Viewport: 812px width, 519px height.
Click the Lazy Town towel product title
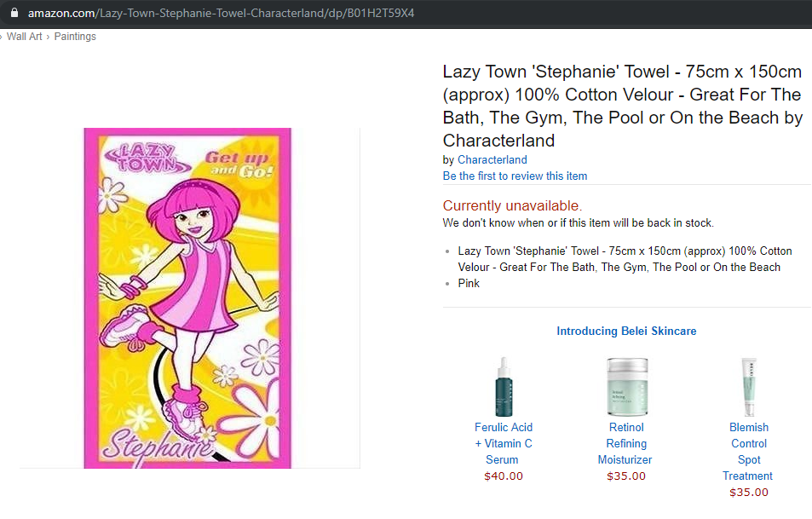point(622,106)
